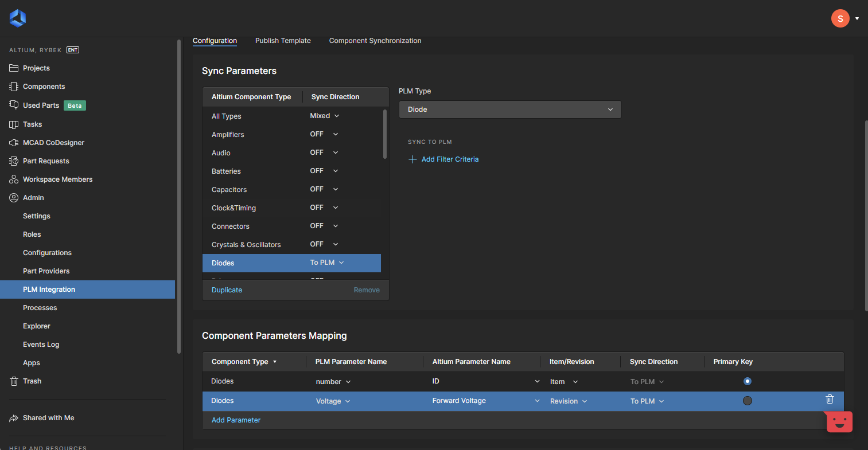This screenshot has width=868, height=450.
Task: Click the Shared with Me arrow icon
Action: [x=14, y=418]
